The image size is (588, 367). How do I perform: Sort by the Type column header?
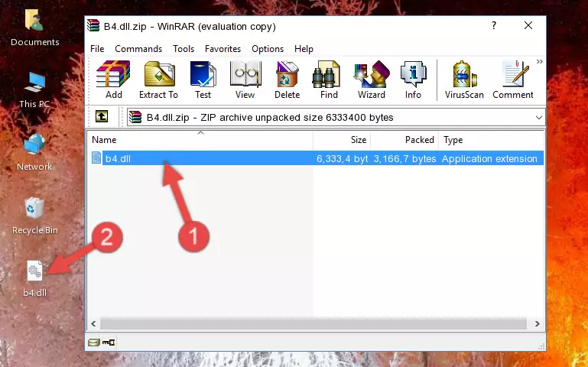491,140
